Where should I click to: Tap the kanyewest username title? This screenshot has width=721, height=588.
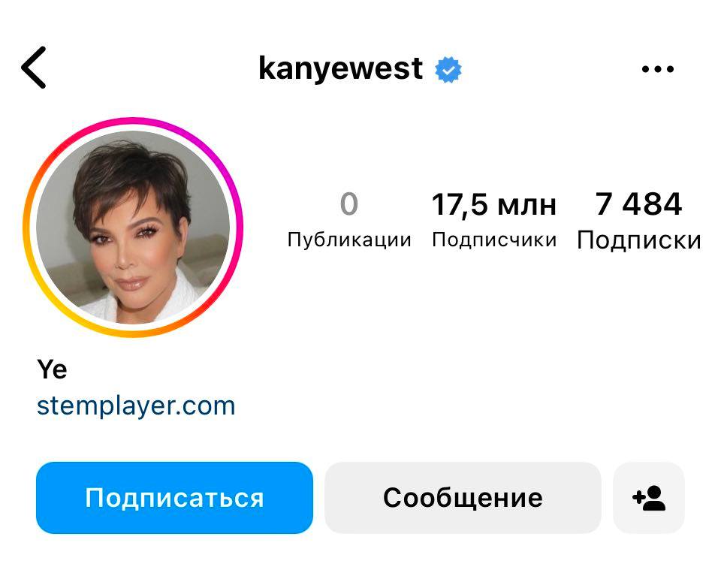coord(340,69)
